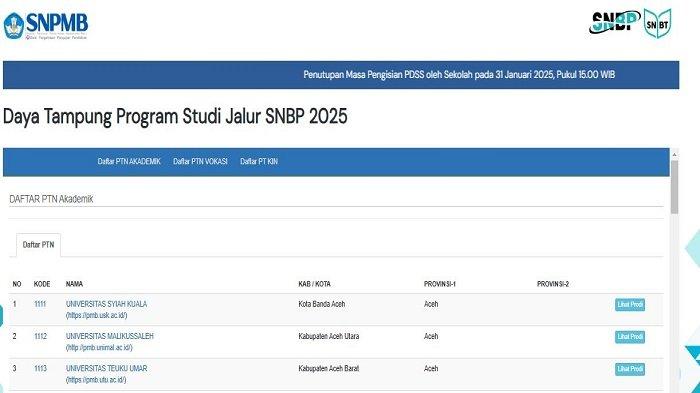The width and height of the screenshot is (700, 393).
Task: Click the DAFTAR PTN Akademik heading
Action: pos(51,199)
